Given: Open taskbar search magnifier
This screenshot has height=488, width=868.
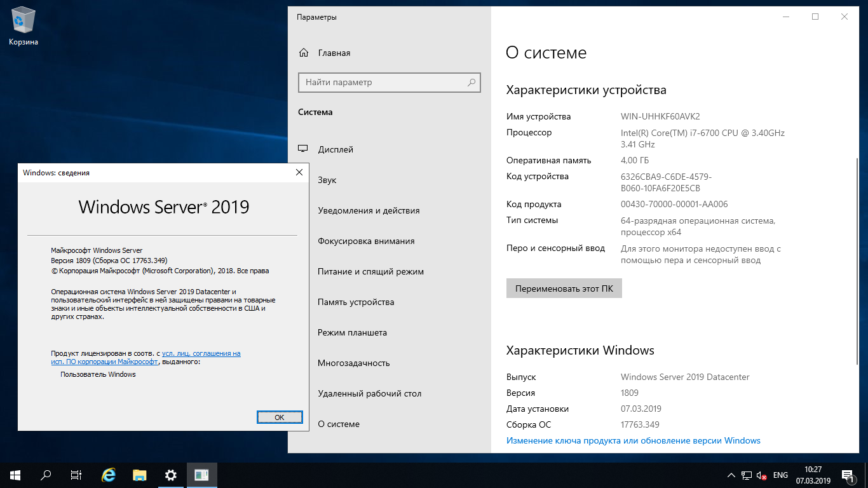Looking at the screenshot, I should coord(46,475).
